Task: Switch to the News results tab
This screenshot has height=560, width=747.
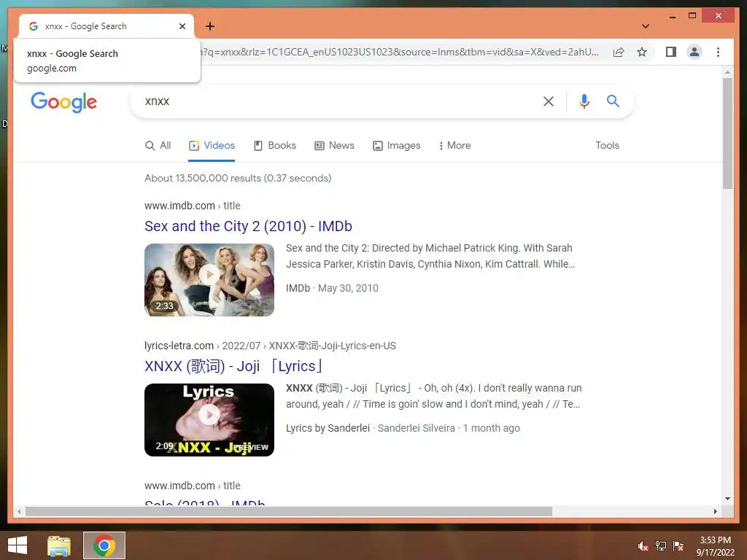Action: coord(334,146)
